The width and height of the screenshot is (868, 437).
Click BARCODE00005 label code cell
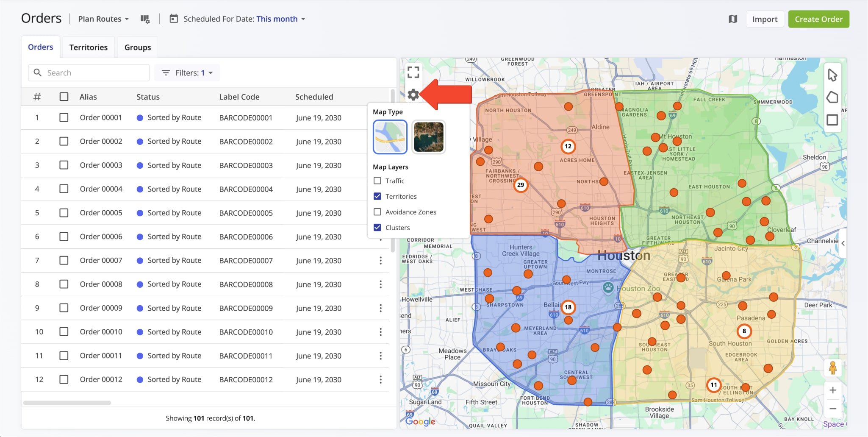(x=246, y=213)
